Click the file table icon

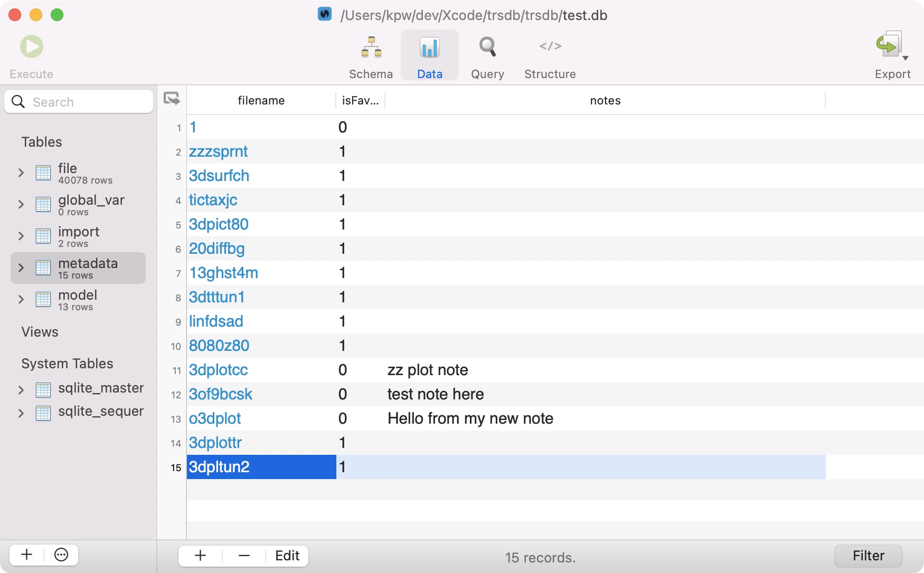click(43, 173)
